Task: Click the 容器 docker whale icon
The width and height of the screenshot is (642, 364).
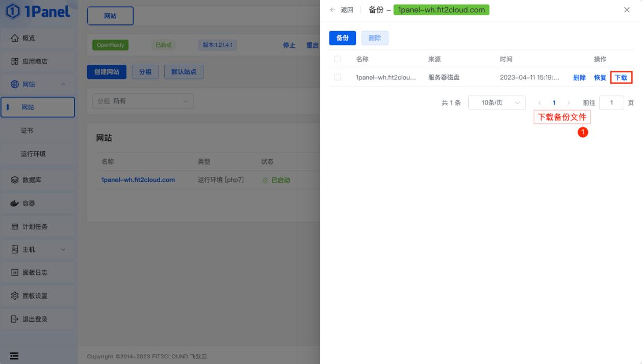Action: [x=15, y=203]
